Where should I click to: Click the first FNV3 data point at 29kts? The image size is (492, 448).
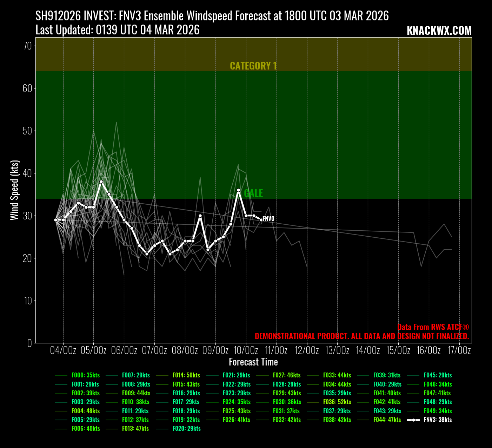56,220
